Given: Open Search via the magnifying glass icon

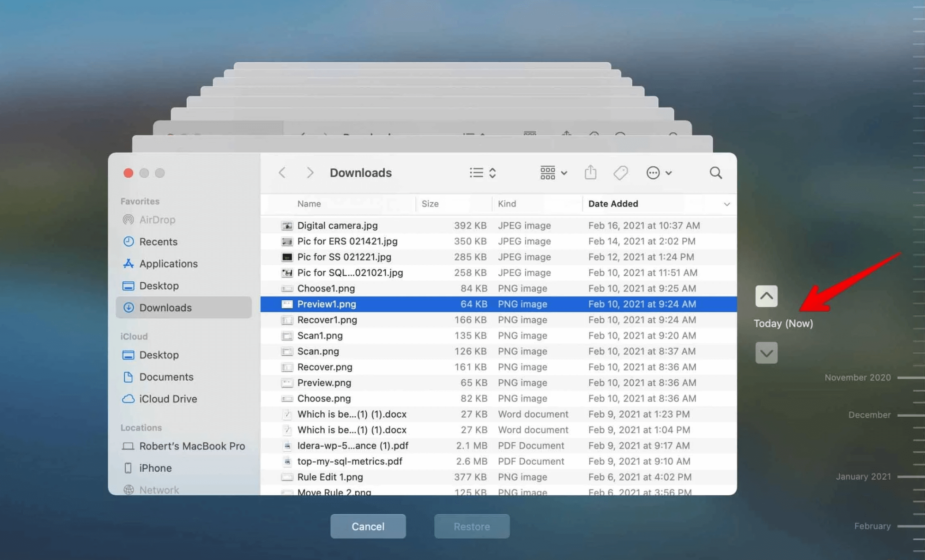Looking at the screenshot, I should click(715, 172).
